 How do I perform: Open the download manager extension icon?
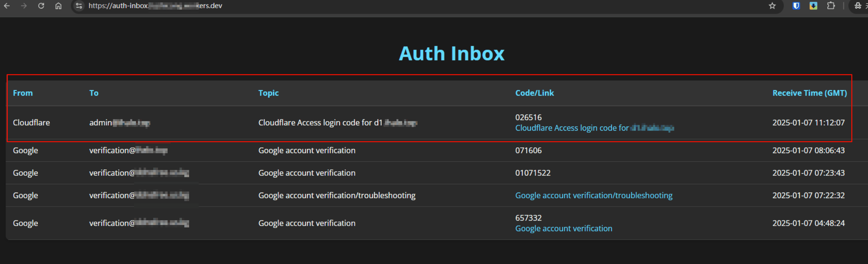coord(813,6)
